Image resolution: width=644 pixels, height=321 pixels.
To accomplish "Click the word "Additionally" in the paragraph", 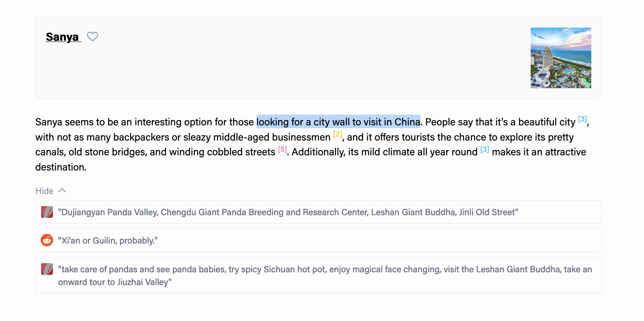I will [318, 152].
